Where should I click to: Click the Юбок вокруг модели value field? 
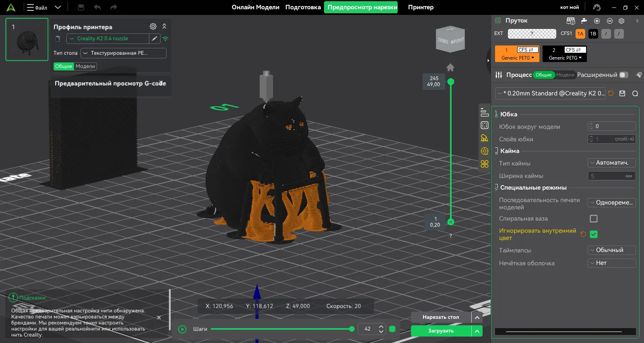[x=612, y=126]
